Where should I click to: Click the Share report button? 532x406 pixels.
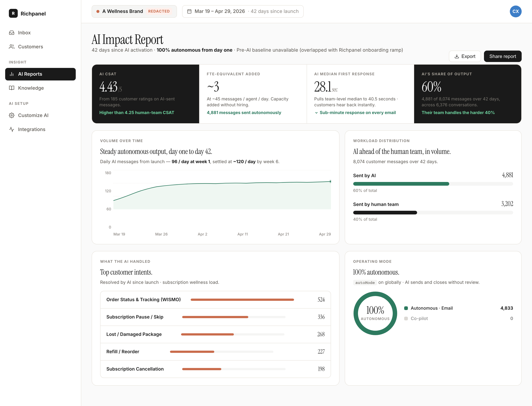[x=502, y=56]
